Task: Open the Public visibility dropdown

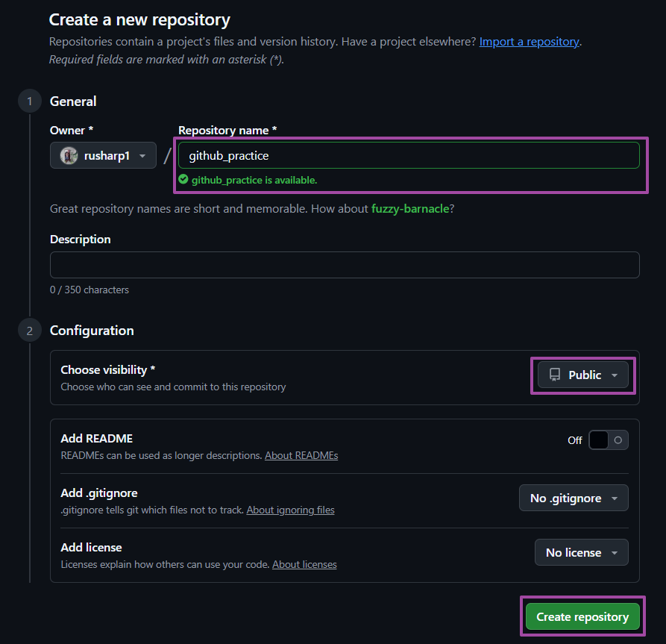Action: coord(582,375)
